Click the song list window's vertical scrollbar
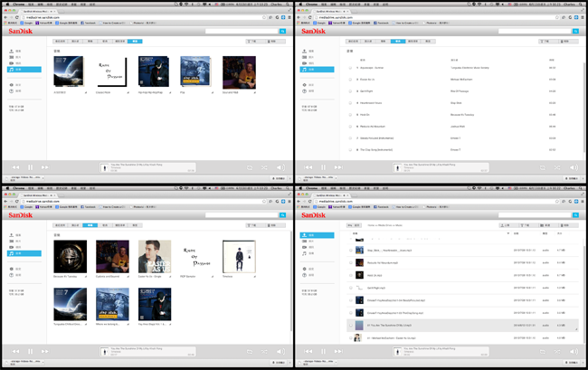The image size is (588, 370). (x=583, y=108)
